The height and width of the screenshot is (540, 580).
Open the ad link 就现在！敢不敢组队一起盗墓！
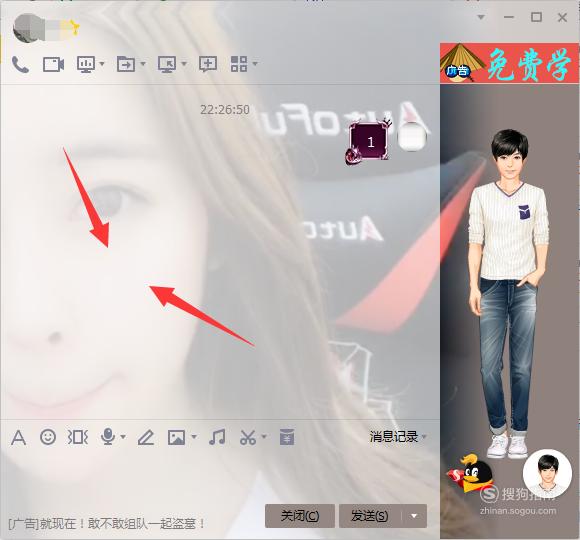(x=107, y=524)
